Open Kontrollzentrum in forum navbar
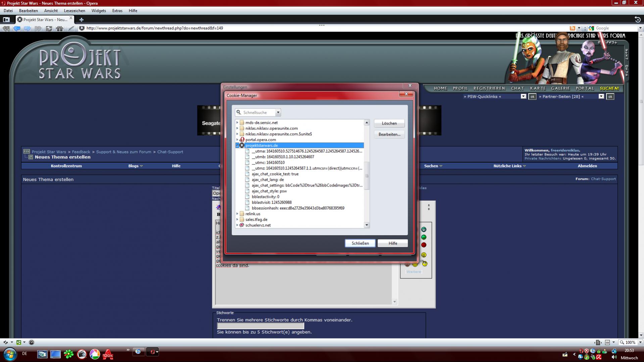This screenshot has width=644, height=362. coord(66,166)
